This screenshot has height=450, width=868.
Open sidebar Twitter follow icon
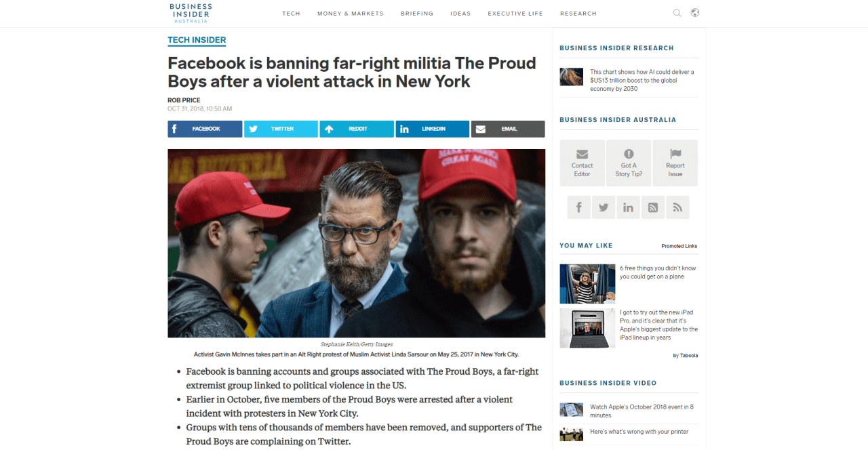(x=604, y=207)
